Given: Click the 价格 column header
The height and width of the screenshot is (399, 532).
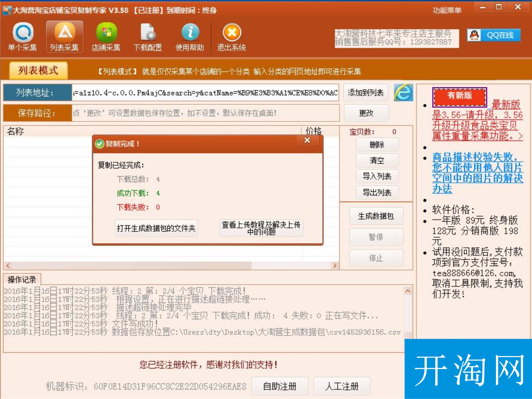Looking at the screenshot, I should (320, 131).
